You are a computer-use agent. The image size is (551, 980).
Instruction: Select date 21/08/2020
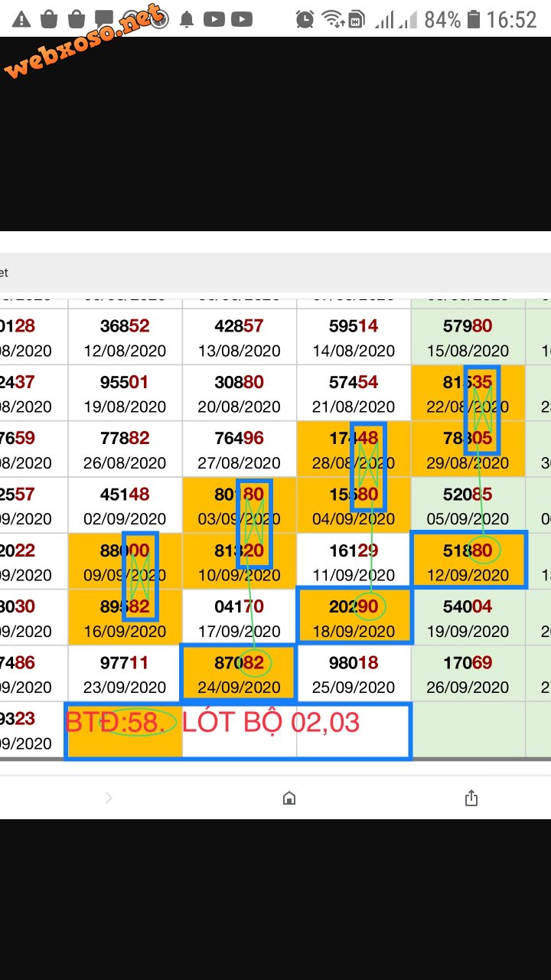pyautogui.click(x=354, y=407)
